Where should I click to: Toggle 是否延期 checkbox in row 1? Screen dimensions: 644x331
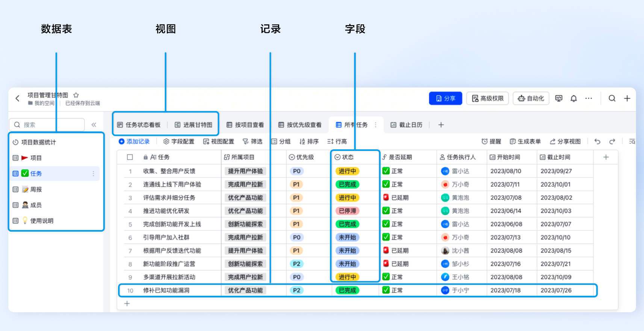[x=386, y=171]
